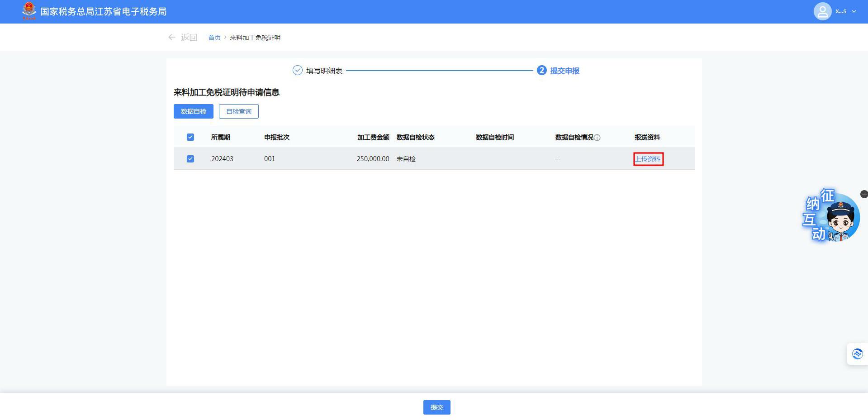Image resolution: width=868 pixels, height=420 pixels.
Task: Uncheck the 202403 row checkbox
Action: [190, 159]
